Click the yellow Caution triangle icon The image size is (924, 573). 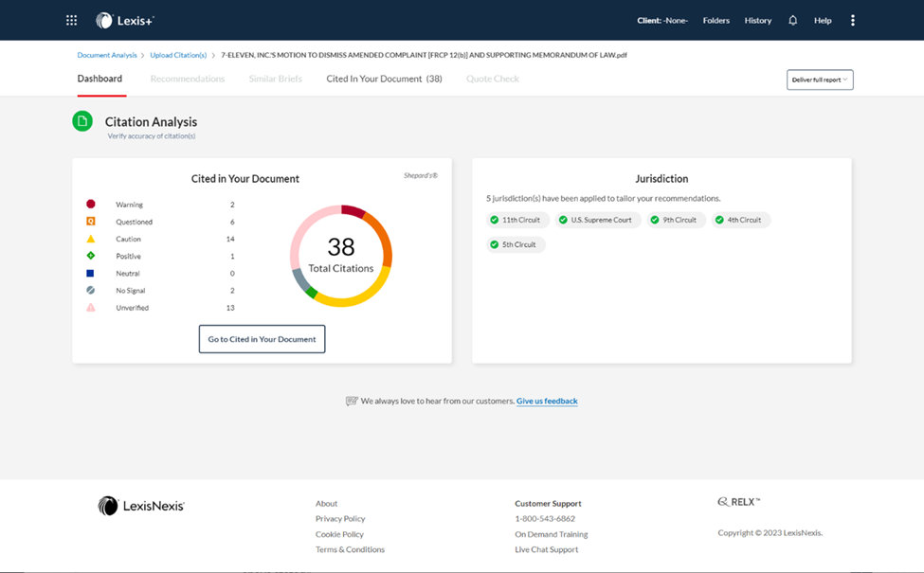click(x=91, y=239)
